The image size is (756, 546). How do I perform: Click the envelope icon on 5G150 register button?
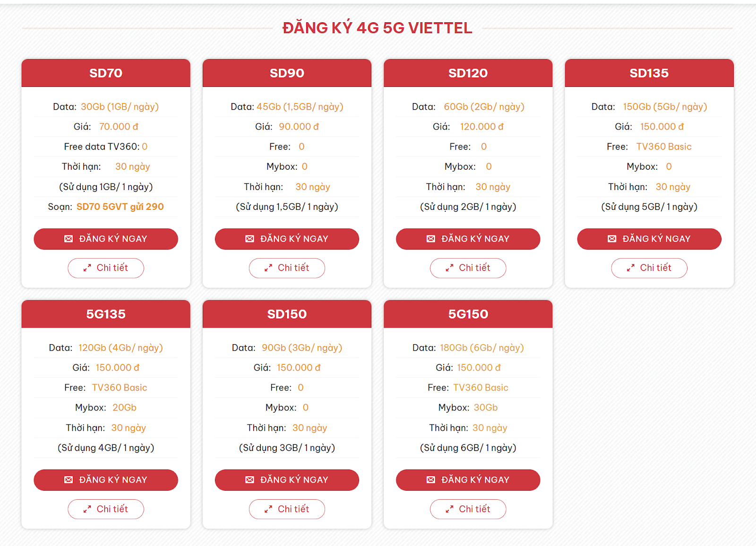point(431,480)
